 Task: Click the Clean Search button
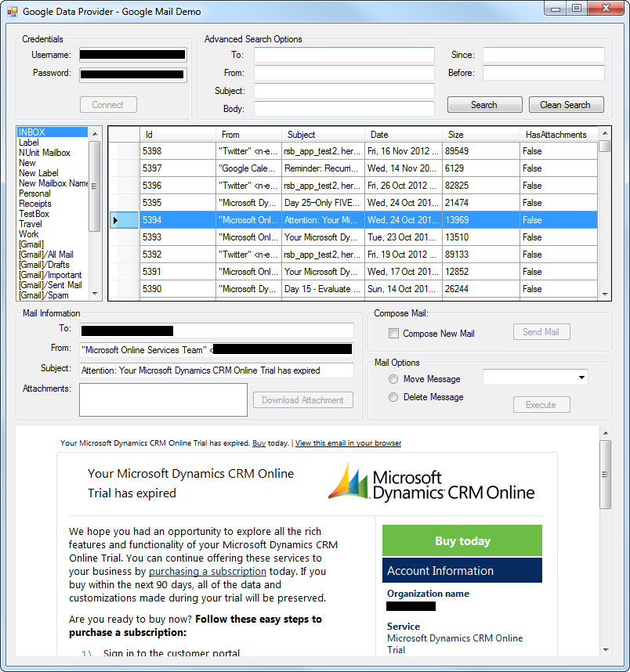[x=565, y=105]
